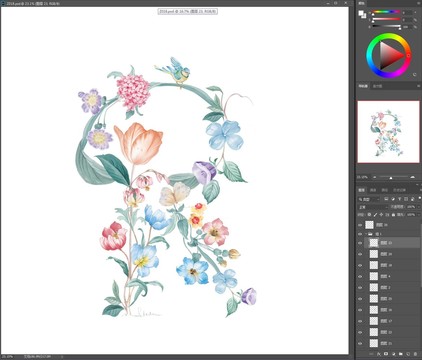Click the foreground color swatch
The height and width of the screenshot is (360, 422).
click(361, 13)
